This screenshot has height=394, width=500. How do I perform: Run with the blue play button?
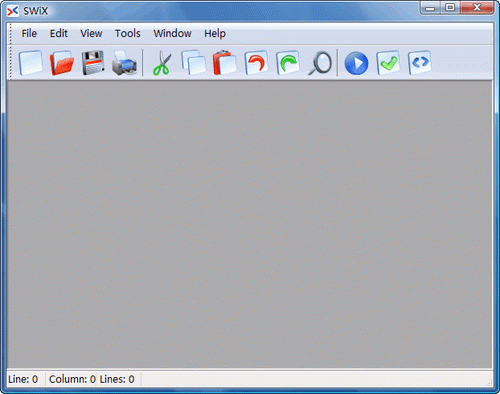click(x=357, y=63)
